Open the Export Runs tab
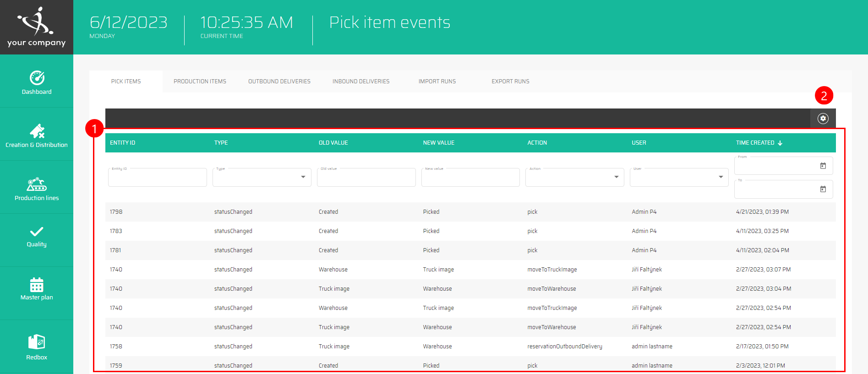The width and height of the screenshot is (868, 374). (x=510, y=81)
